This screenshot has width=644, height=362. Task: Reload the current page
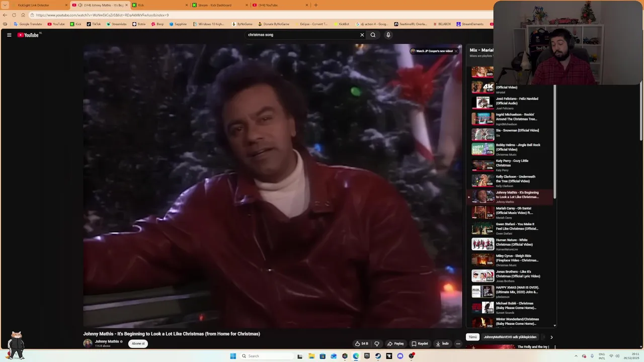click(14, 15)
